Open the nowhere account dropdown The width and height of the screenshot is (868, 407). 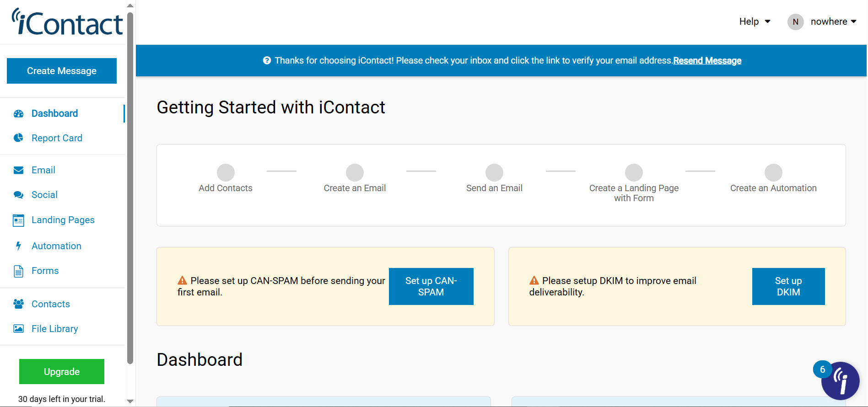pyautogui.click(x=833, y=21)
